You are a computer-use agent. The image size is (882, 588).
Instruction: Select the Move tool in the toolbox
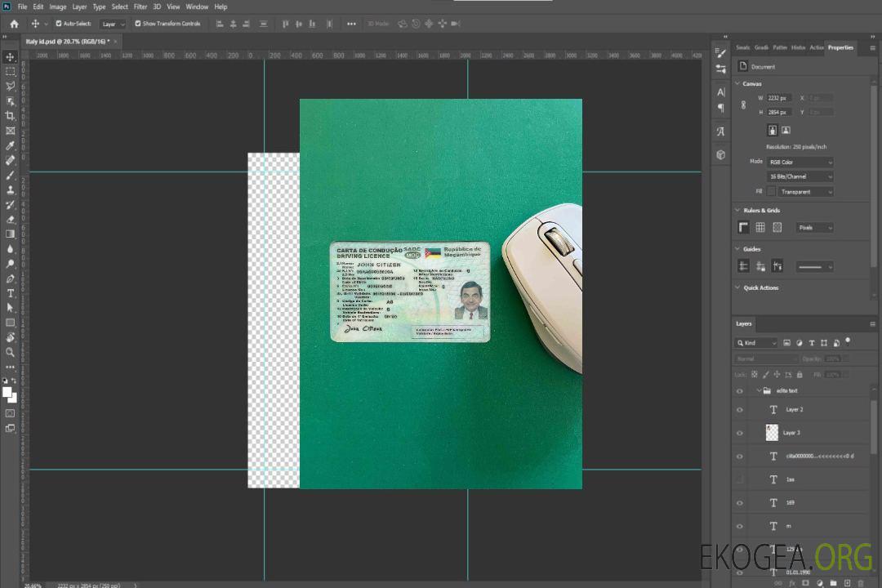click(11, 56)
